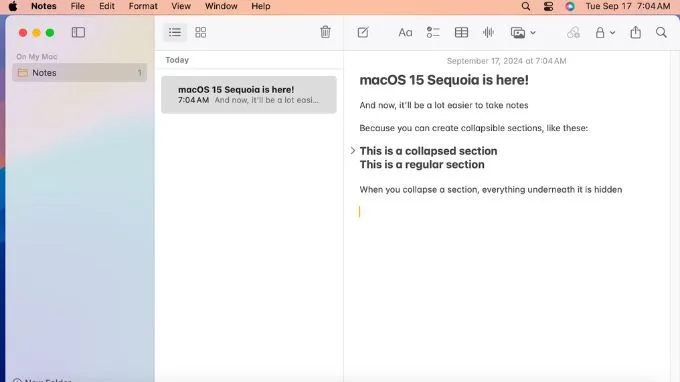Open Control Center in the menu bar
The image size is (680, 382).
click(x=548, y=7)
